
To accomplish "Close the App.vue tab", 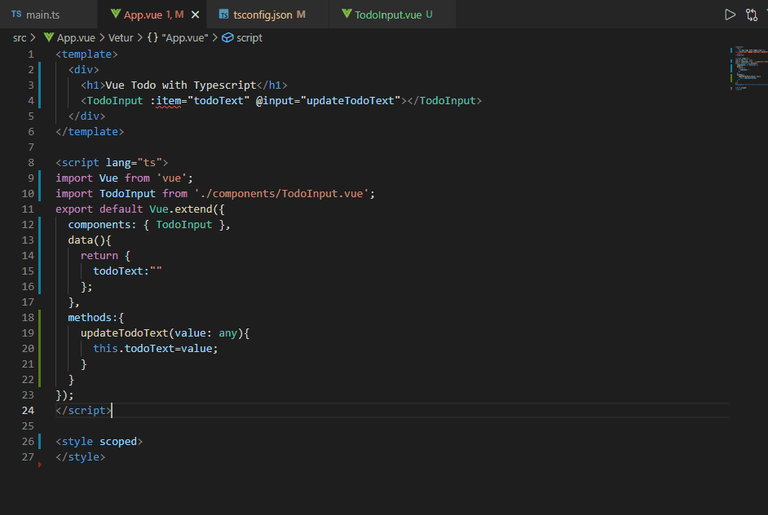I will (x=195, y=15).
